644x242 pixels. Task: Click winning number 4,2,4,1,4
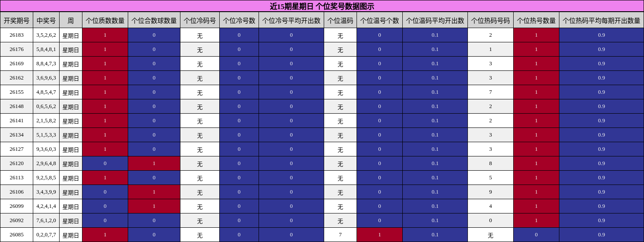tap(46, 206)
